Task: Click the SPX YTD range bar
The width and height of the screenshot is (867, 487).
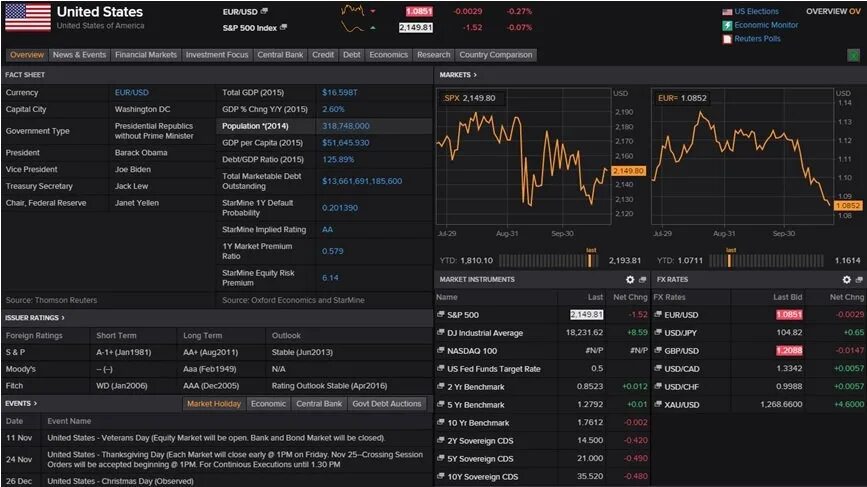Action: pyautogui.click(x=548, y=260)
